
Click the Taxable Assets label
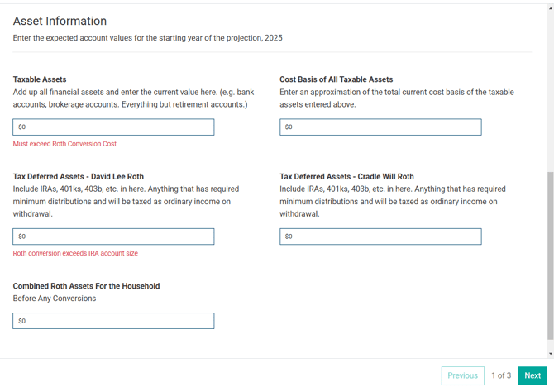pyautogui.click(x=40, y=79)
